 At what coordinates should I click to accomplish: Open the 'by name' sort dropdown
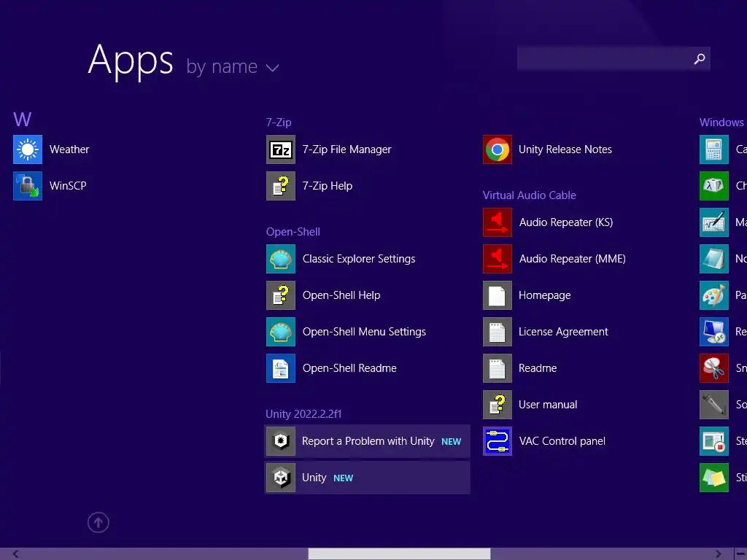[x=233, y=66]
